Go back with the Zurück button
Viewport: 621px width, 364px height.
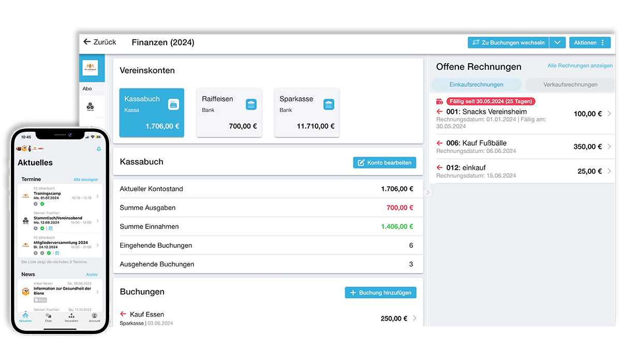[100, 42]
